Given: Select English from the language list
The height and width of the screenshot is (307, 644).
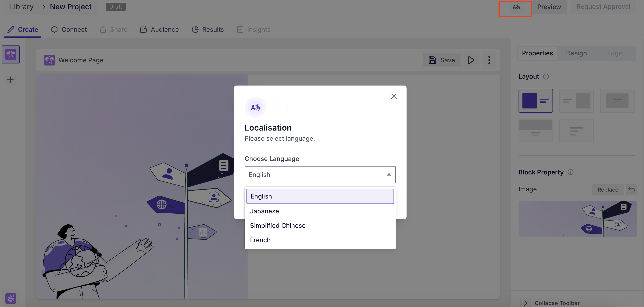Looking at the screenshot, I should (x=320, y=196).
